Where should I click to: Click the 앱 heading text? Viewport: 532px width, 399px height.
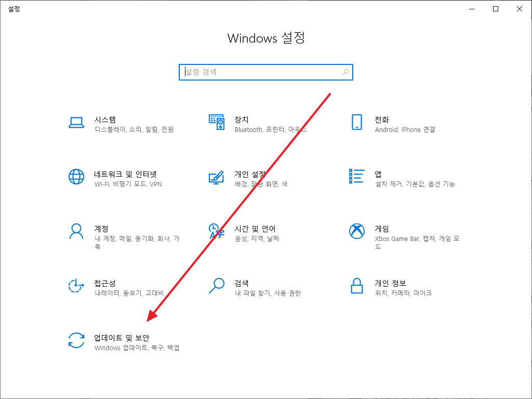tap(378, 174)
